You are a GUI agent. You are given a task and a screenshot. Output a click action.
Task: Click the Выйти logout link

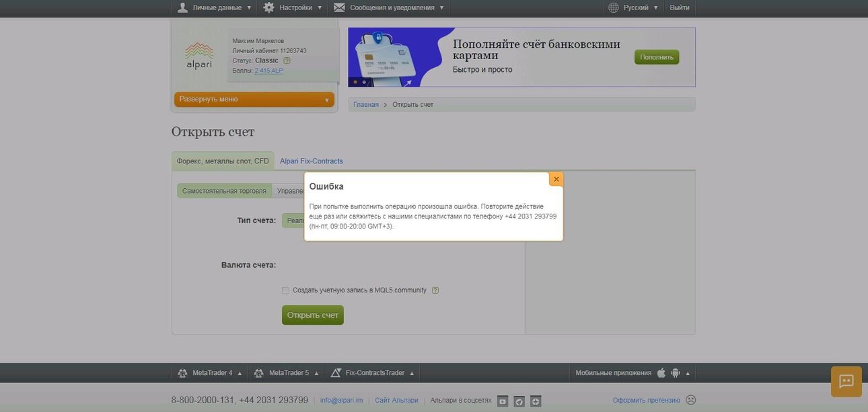point(680,8)
